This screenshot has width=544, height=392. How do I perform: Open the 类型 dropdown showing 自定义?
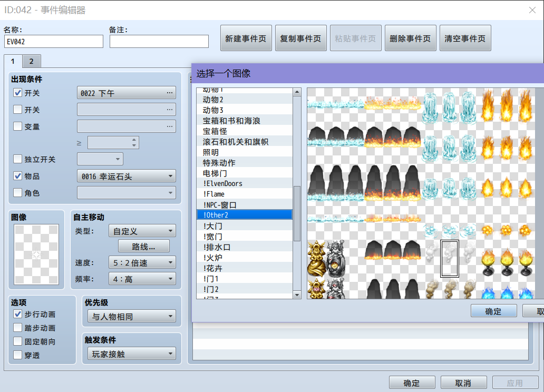142,231
